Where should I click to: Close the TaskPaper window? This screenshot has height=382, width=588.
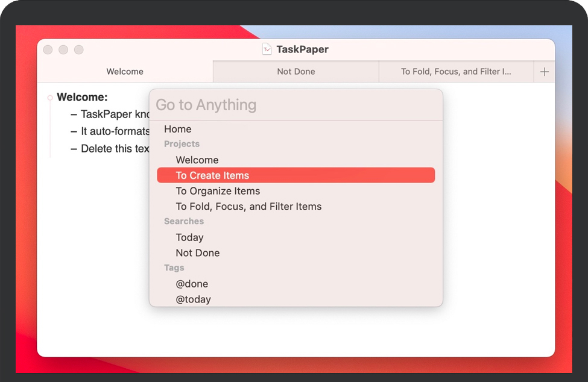pyautogui.click(x=48, y=50)
